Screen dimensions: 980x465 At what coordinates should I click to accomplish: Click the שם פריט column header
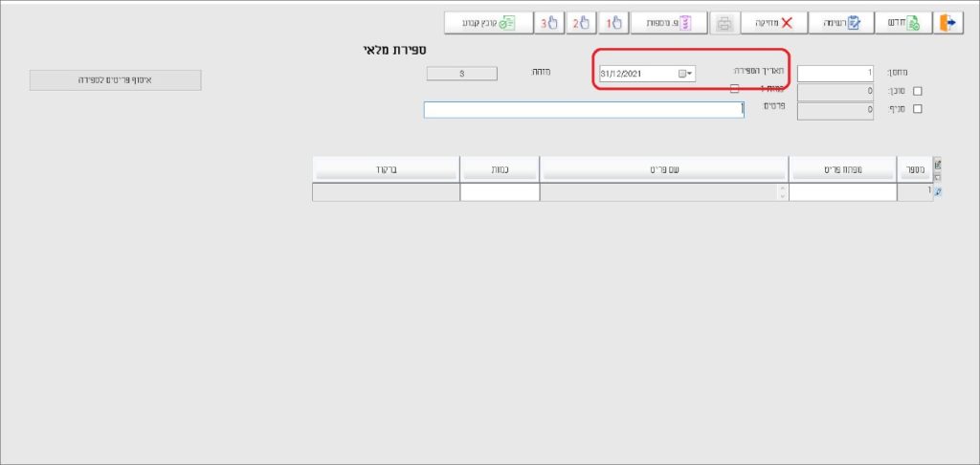point(664,168)
